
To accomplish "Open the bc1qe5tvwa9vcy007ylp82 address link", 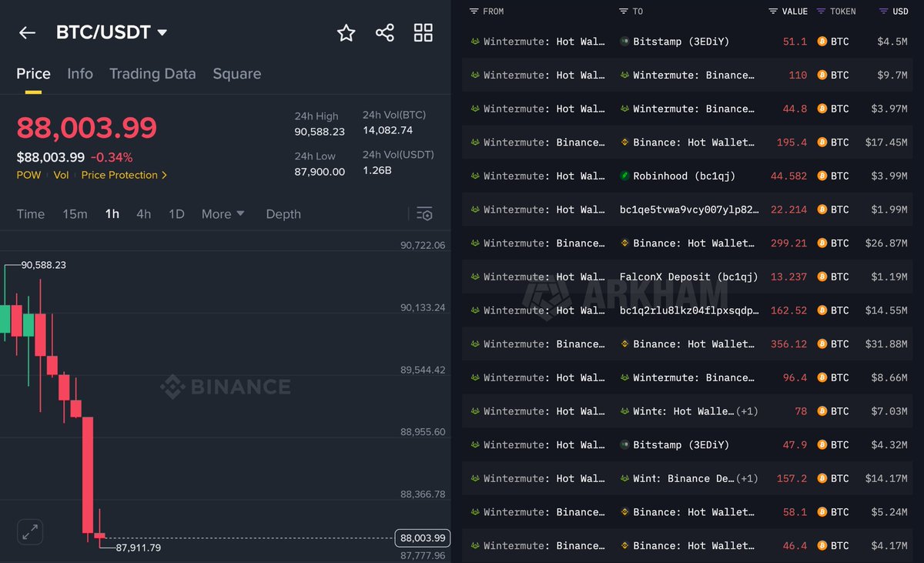I will (x=689, y=209).
